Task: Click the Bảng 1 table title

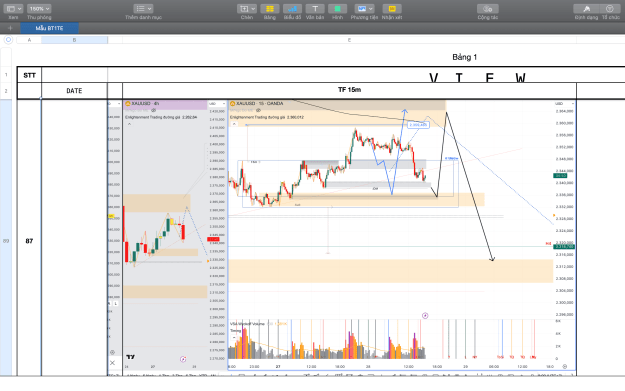Action: coord(464,57)
